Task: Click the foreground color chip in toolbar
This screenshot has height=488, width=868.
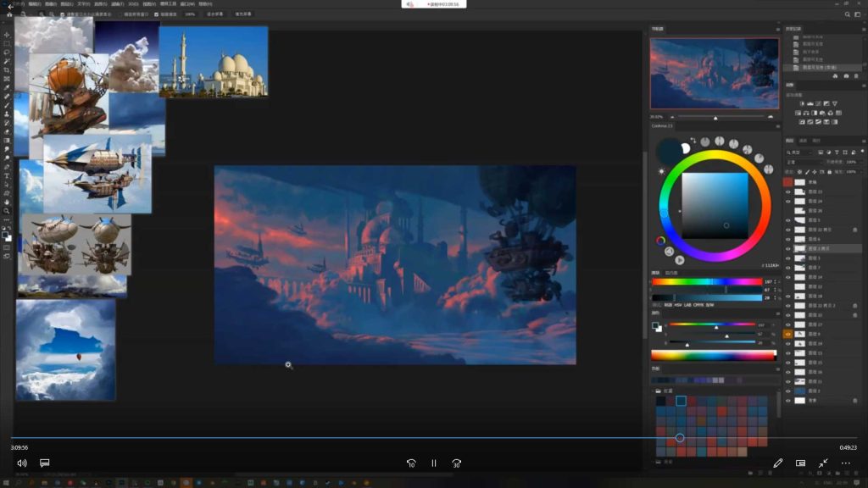Action: (5, 235)
